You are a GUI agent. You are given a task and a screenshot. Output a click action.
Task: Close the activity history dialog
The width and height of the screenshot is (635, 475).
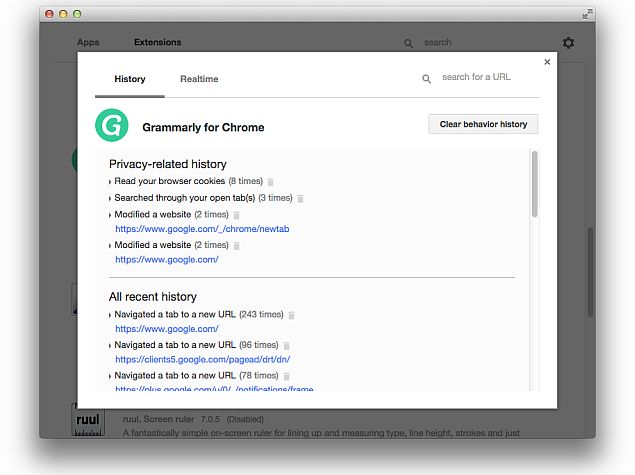[547, 62]
